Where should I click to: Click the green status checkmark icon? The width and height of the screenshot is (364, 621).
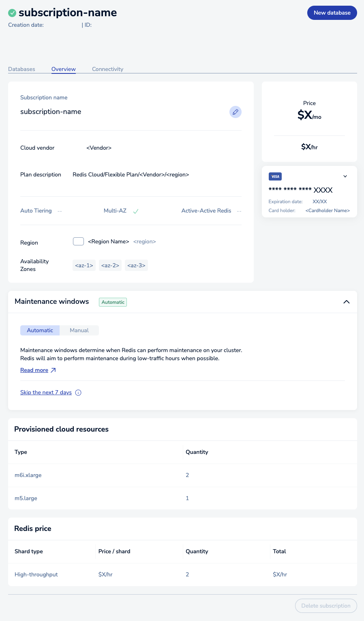12,13
